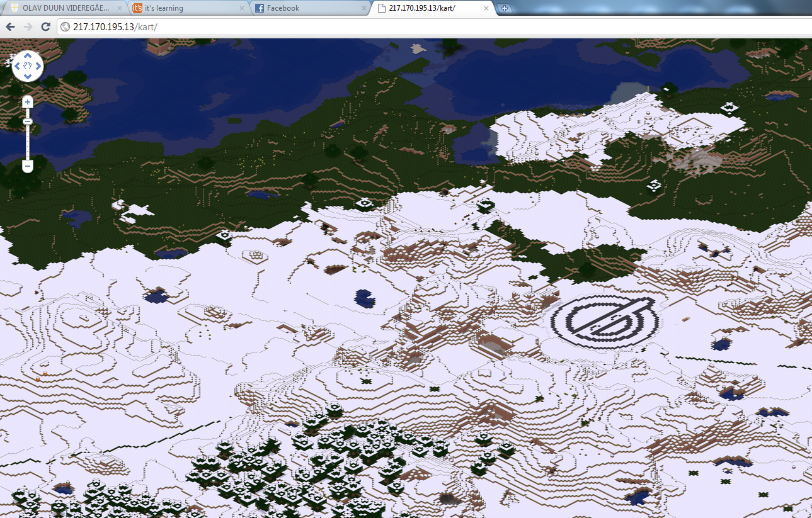
Task: Click the zoom slider handle on the map
Action: point(28,121)
